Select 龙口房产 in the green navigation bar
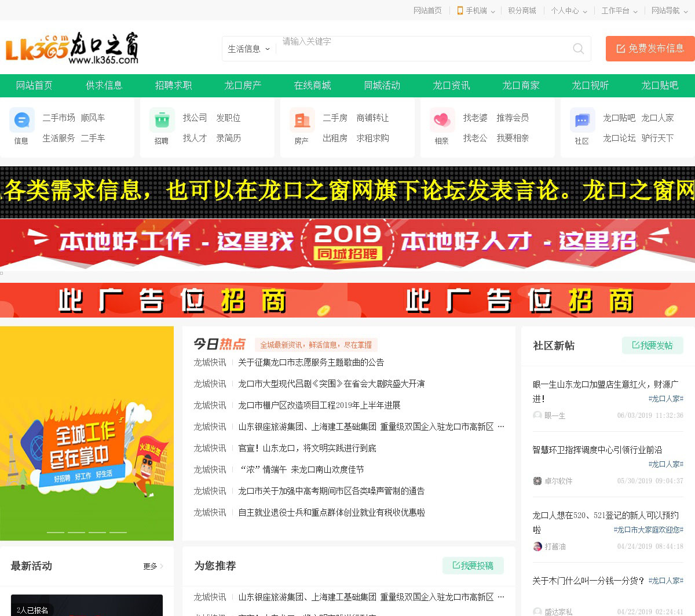The height and width of the screenshot is (616, 695). [x=243, y=85]
